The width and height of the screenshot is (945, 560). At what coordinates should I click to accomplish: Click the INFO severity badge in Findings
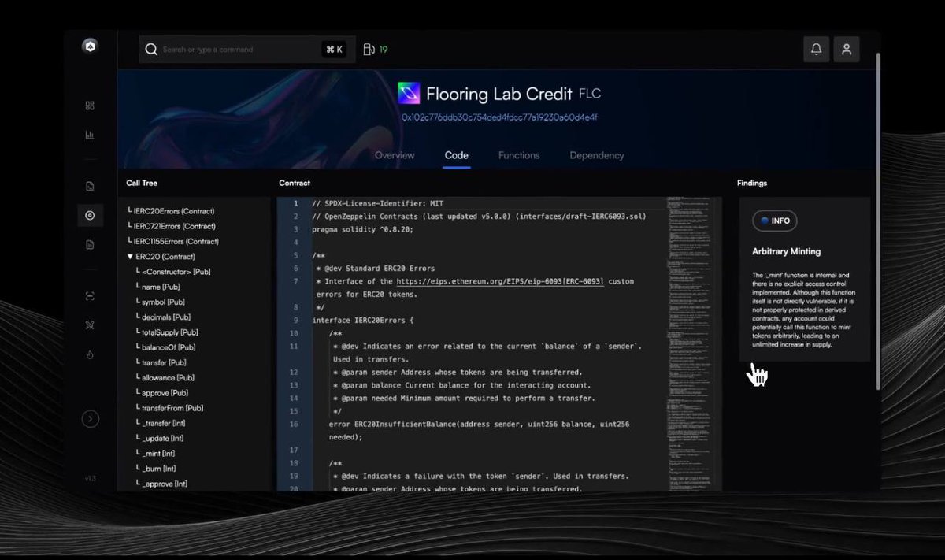click(775, 221)
